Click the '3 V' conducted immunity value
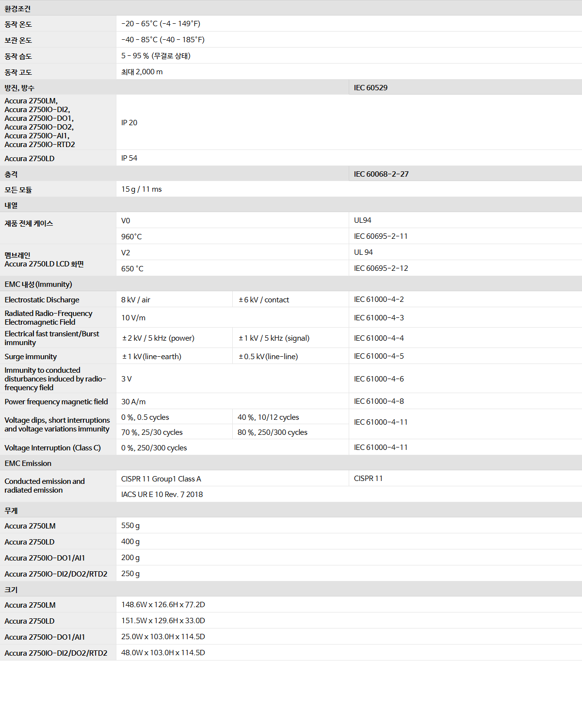 click(x=127, y=379)
